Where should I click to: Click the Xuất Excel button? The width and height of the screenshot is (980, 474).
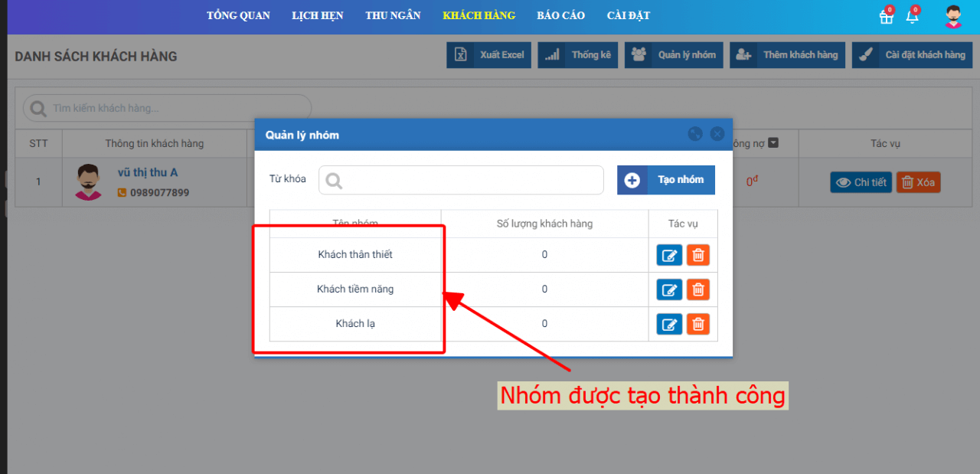pyautogui.click(x=489, y=55)
